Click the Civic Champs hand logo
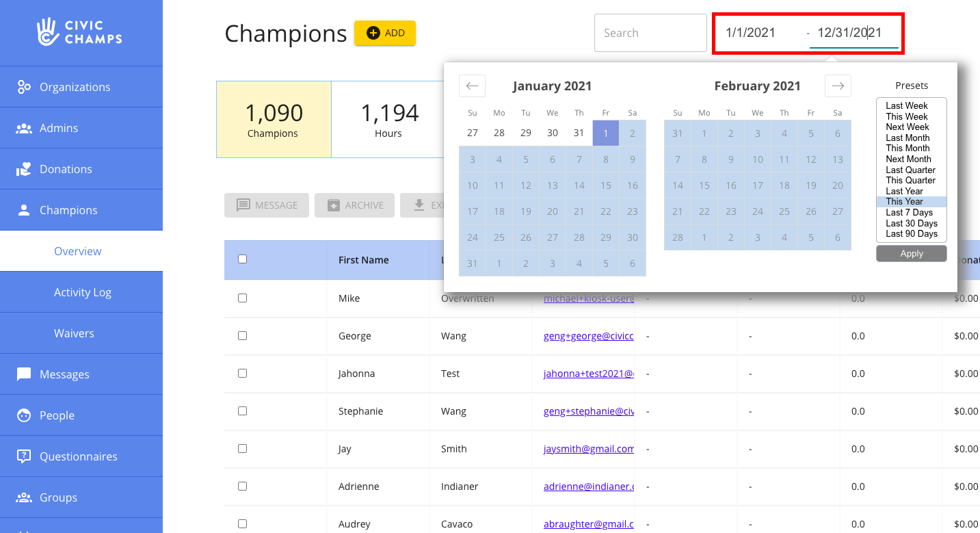This screenshot has width=980, height=533. coord(48,31)
